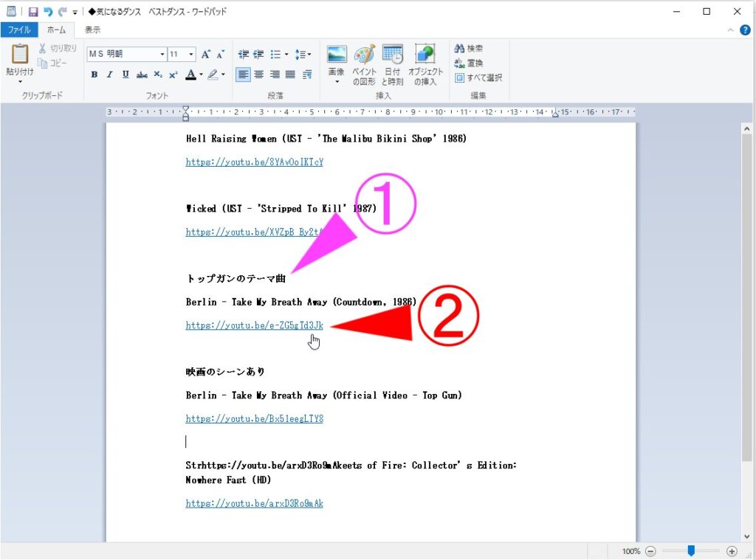Zoom in with the plus button
The width and height of the screenshot is (756, 560).
pyautogui.click(x=732, y=551)
